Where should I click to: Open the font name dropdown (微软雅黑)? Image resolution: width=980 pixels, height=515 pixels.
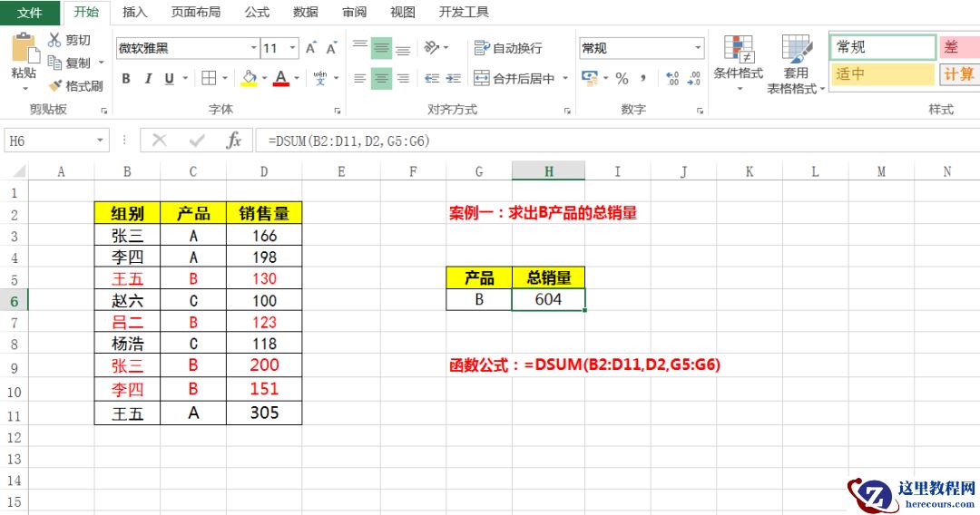pos(254,48)
